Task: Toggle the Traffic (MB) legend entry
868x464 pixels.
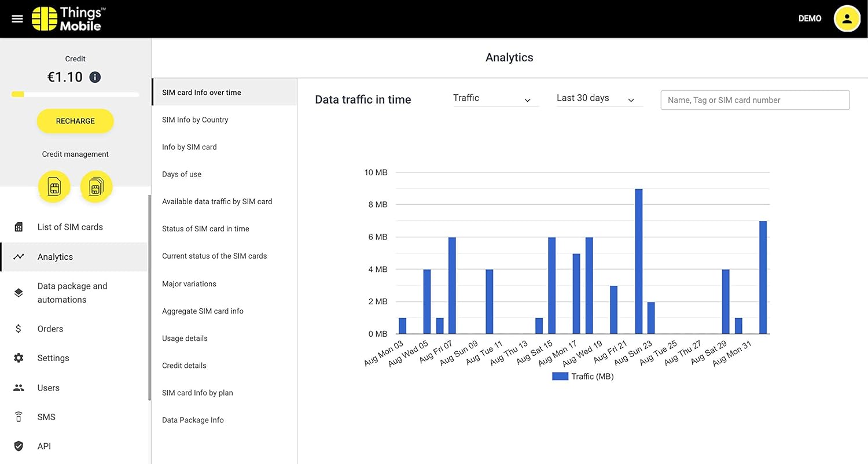Action: 583,377
